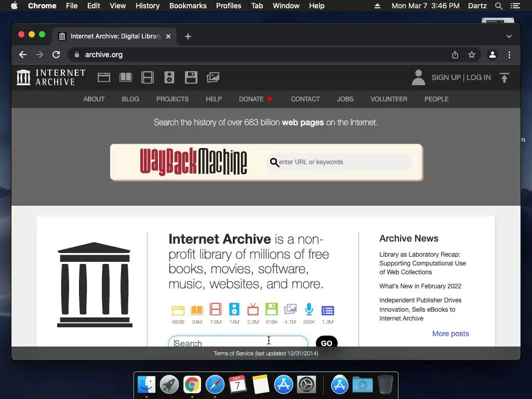Click the user avatar icon beside Sign Up

418,77
